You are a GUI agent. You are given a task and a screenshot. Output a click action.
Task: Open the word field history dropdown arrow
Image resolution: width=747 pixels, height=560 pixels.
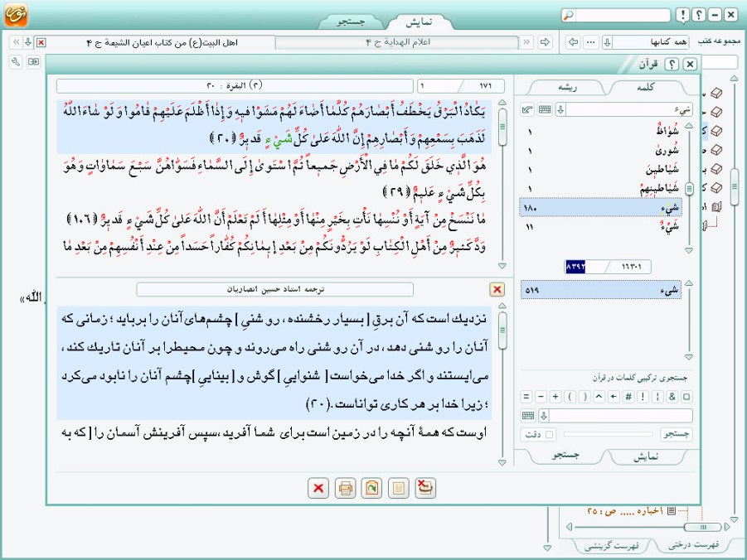560,110
